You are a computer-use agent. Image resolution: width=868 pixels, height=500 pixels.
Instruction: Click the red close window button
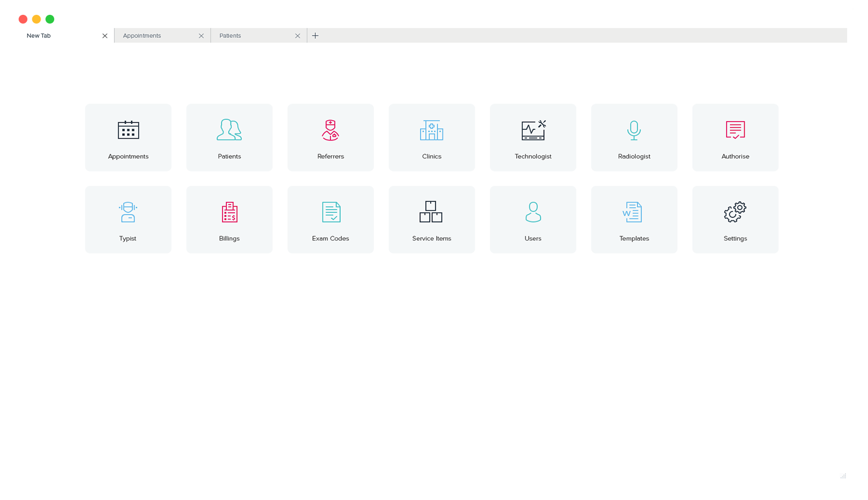[x=23, y=19]
